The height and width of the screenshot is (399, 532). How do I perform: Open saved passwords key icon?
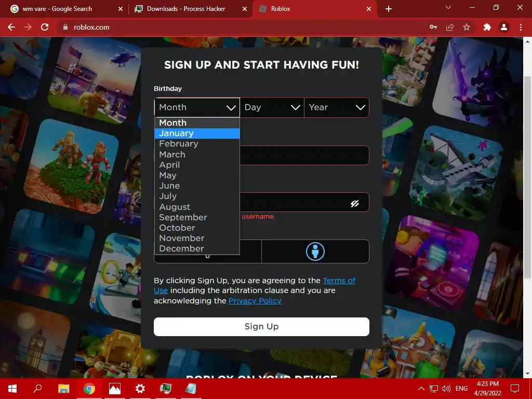coord(433,27)
